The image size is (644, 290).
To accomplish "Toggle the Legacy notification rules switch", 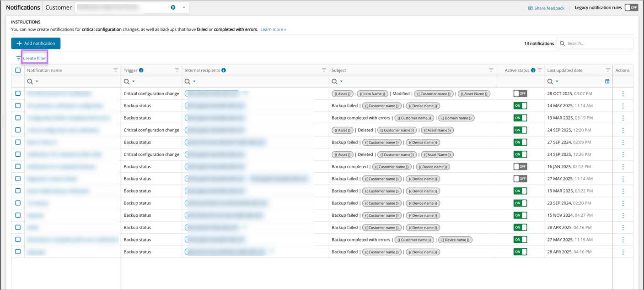I will coord(631,7).
